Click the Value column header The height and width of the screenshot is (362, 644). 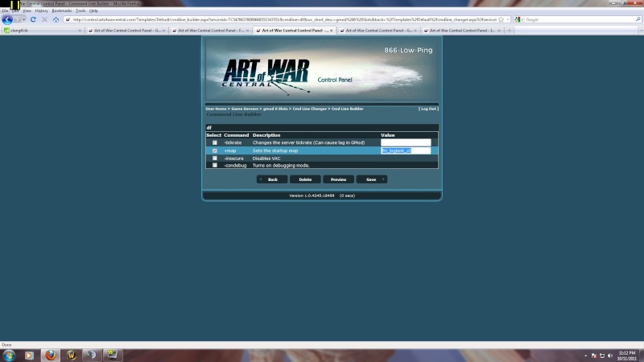point(388,135)
